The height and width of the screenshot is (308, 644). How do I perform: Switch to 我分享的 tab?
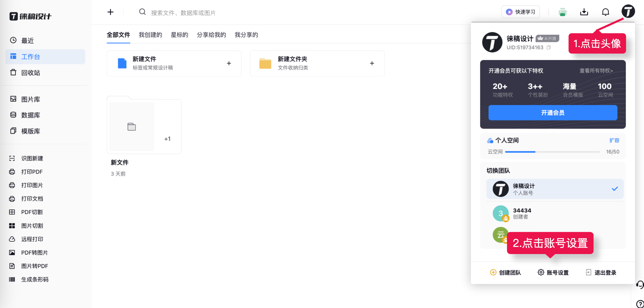click(x=246, y=35)
